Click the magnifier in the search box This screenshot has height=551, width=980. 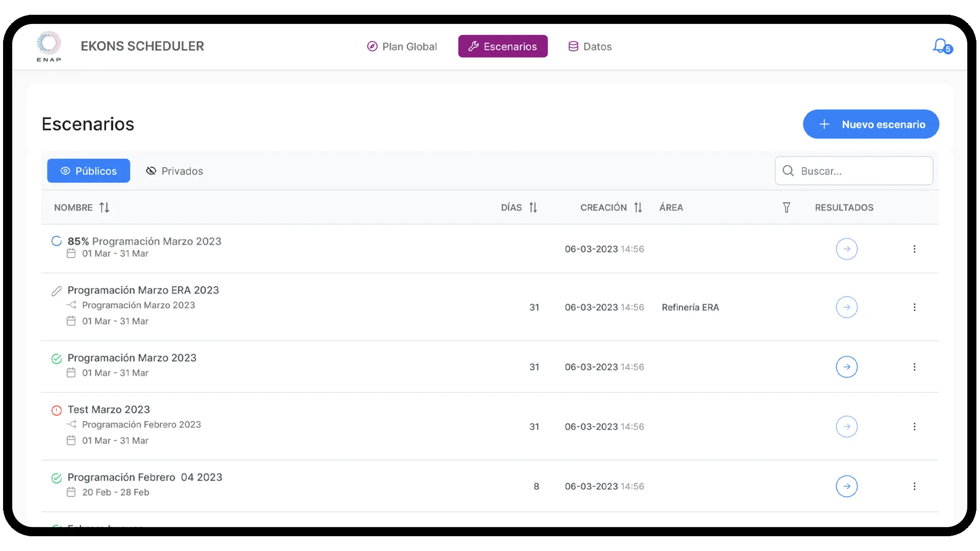(789, 171)
